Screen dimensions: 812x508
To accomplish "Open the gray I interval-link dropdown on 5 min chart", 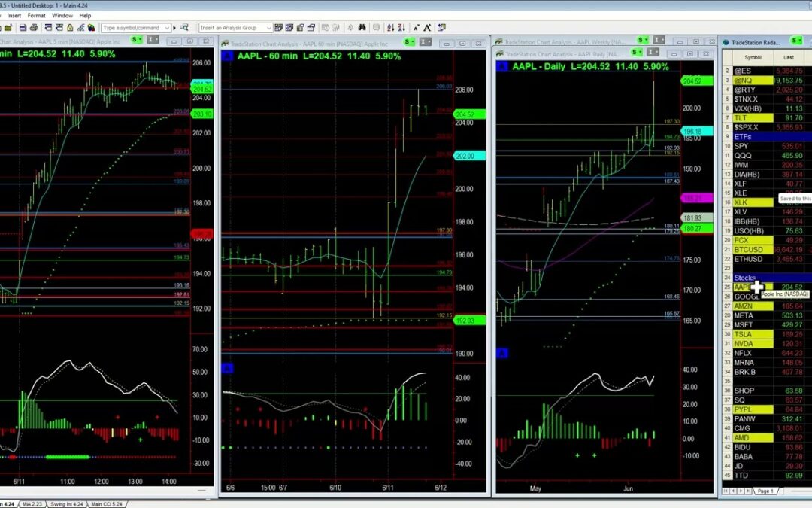I will [152, 40].
